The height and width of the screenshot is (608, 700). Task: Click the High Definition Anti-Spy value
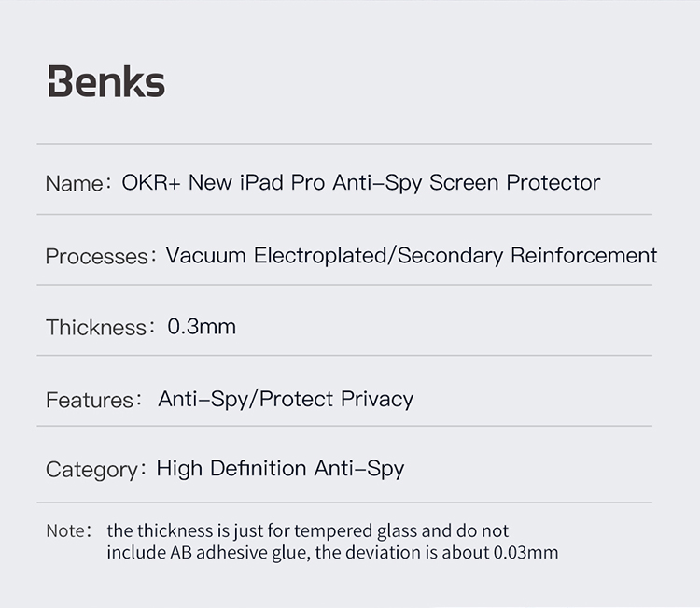(x=280, y=469)
